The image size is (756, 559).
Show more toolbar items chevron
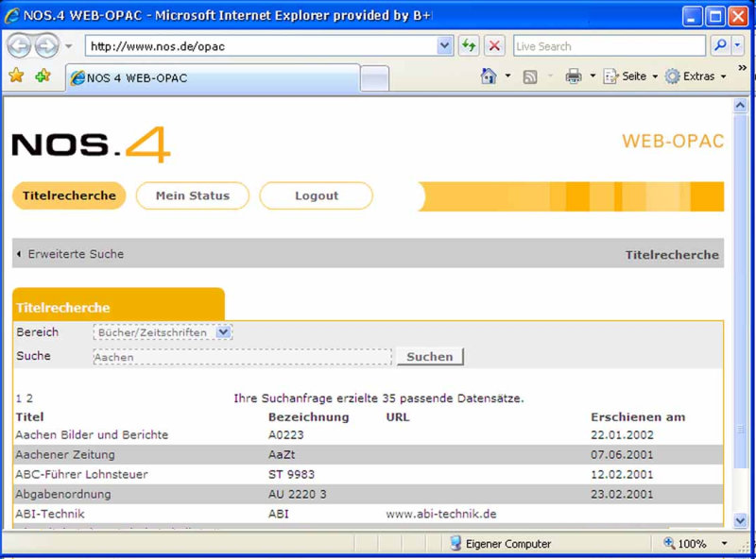click(742, 68)
